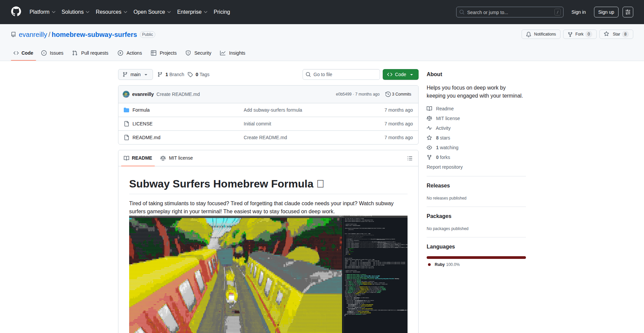Switch to the Issues tab
Viewport: 644px width, 333px height.
pyautogui.click(x=52, y=53)
